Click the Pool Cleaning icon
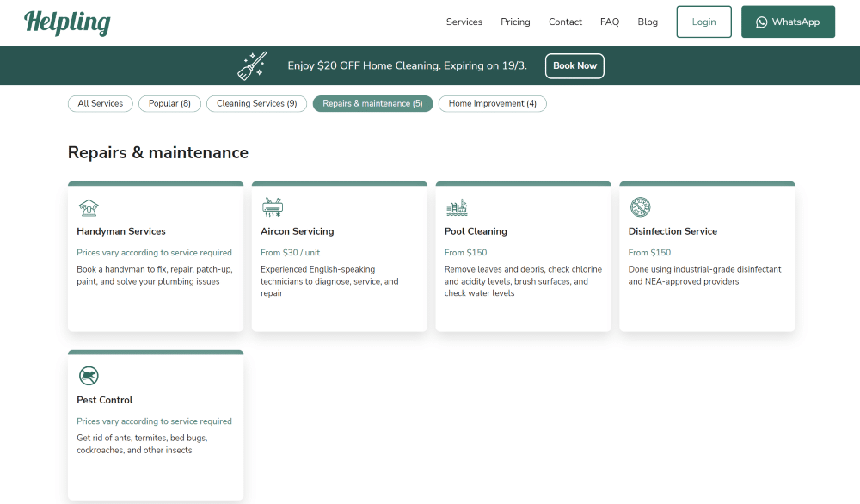860x504 pixels. pos(456,207)
